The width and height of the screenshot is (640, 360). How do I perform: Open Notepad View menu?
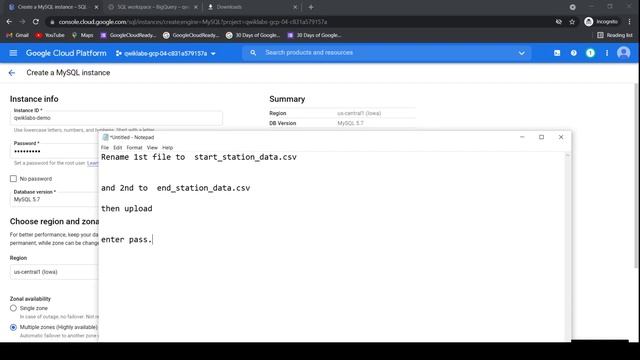152,148
